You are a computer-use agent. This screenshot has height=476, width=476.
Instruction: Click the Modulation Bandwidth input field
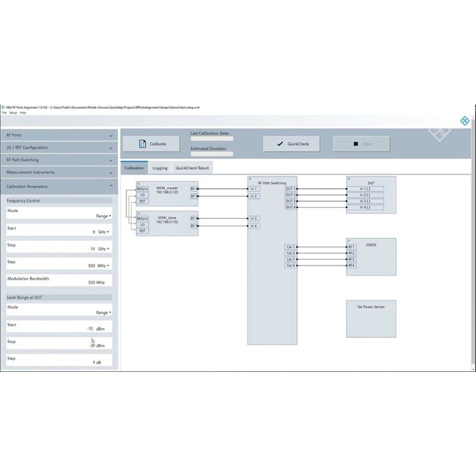(59, 281)
